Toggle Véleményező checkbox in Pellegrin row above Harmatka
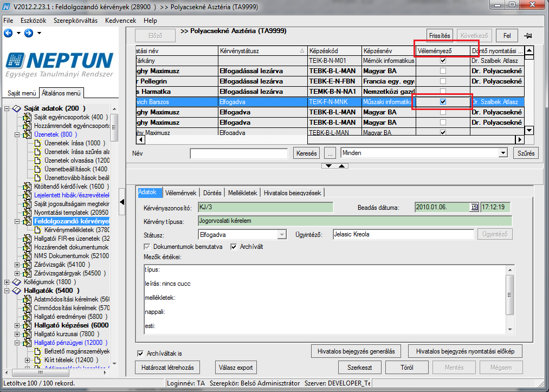The height and width of the screenshot is (392, 549). click(x=443, y=81)
